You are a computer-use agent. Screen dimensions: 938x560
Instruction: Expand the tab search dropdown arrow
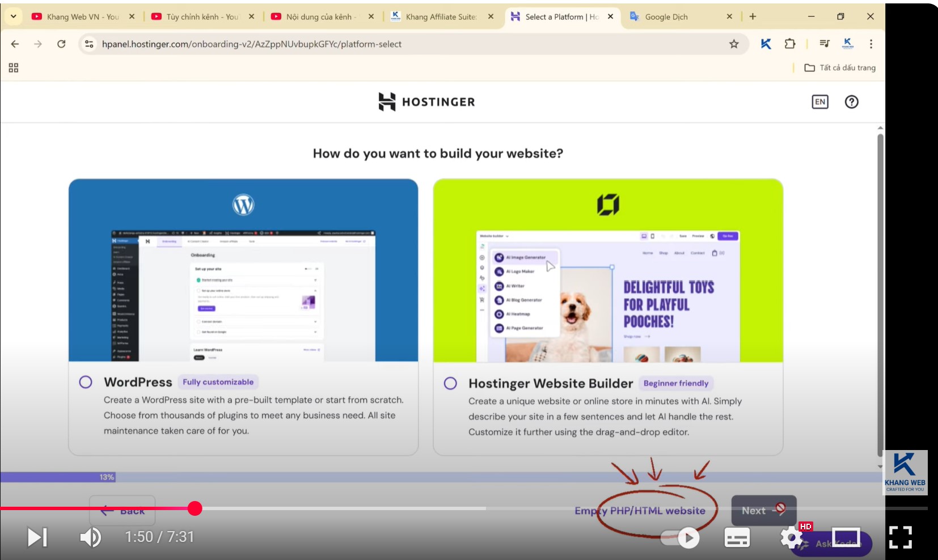[x=13, y=16]
